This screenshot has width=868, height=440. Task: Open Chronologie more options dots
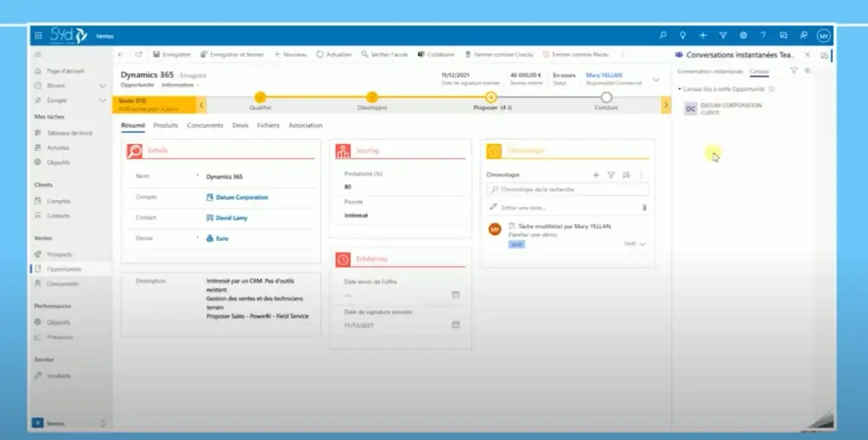(641, 175)
